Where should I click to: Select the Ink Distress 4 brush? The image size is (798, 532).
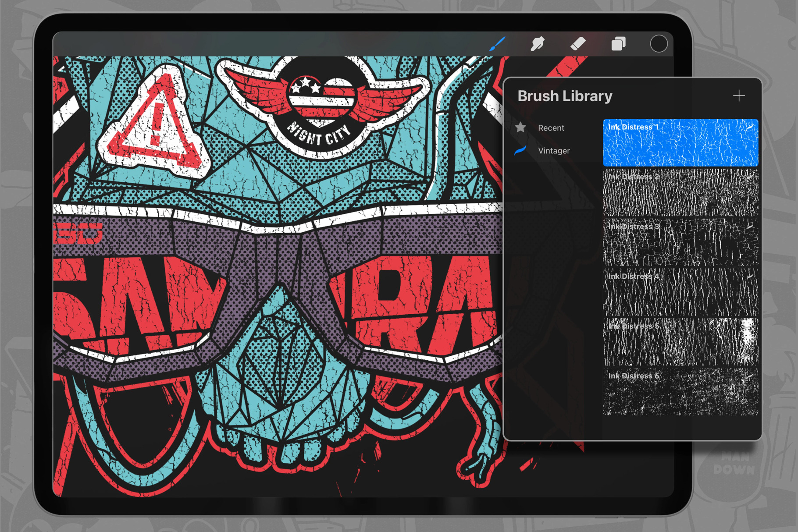click(x=680, y=292)
